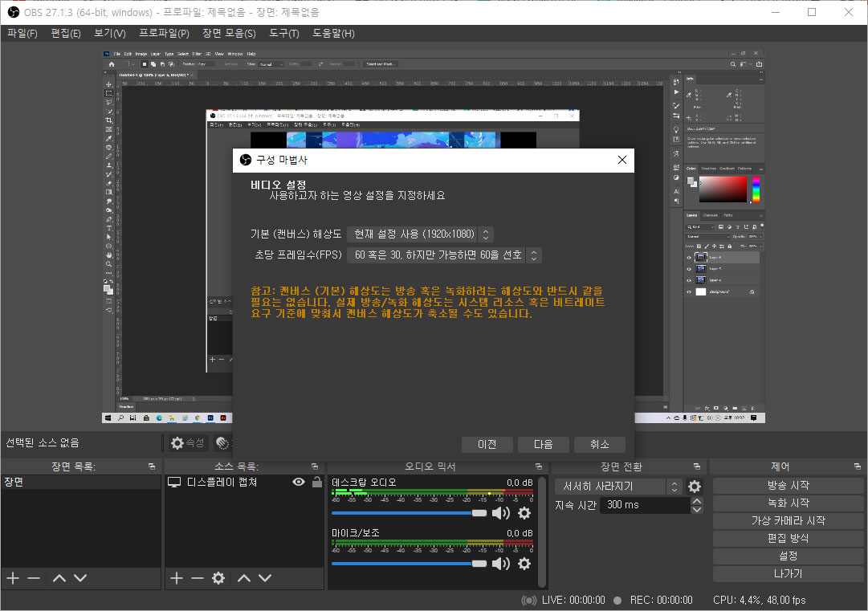Viewport: 868px width, 611px height.
Task: Toggle the lock on 디스플레이 캡쳐 source
Action: coord(316,482)
